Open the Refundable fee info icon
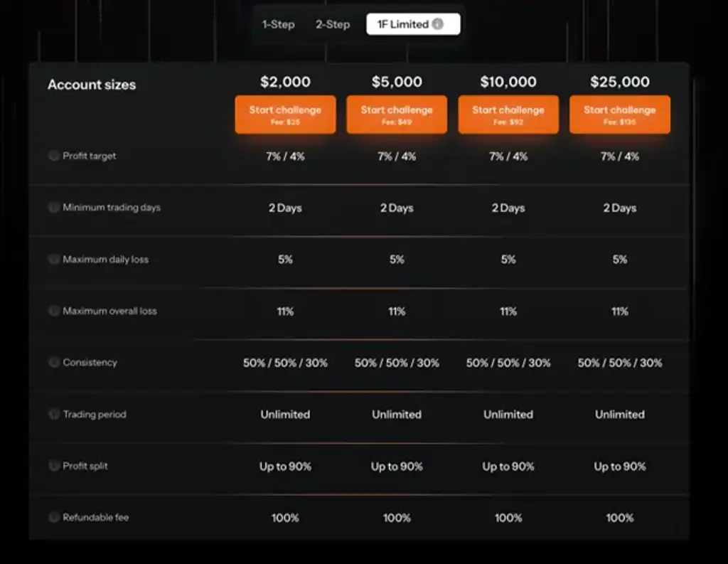The width and height of the screenshot is (728, 564). tap(54, 517)
